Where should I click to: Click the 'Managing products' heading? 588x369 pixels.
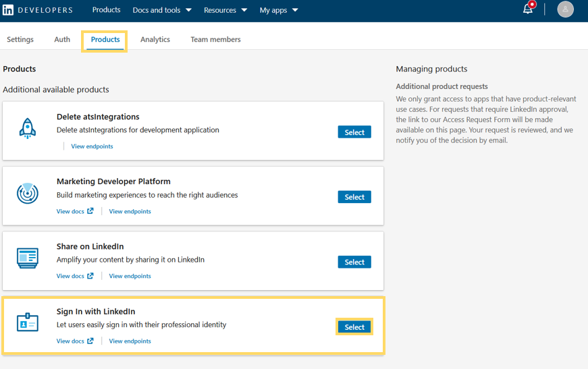pyautogui.click(x=431, y=69)
